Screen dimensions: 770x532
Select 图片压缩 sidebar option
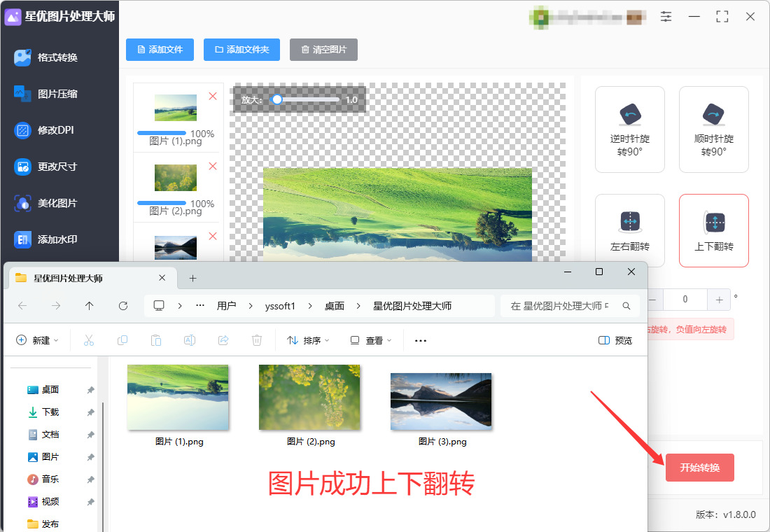tap(45, 94)
